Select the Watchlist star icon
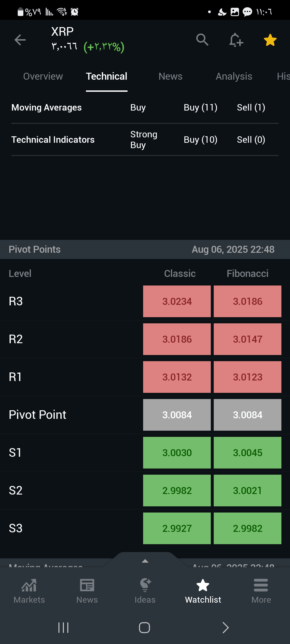290x644 pixels. tap(203, 585)
